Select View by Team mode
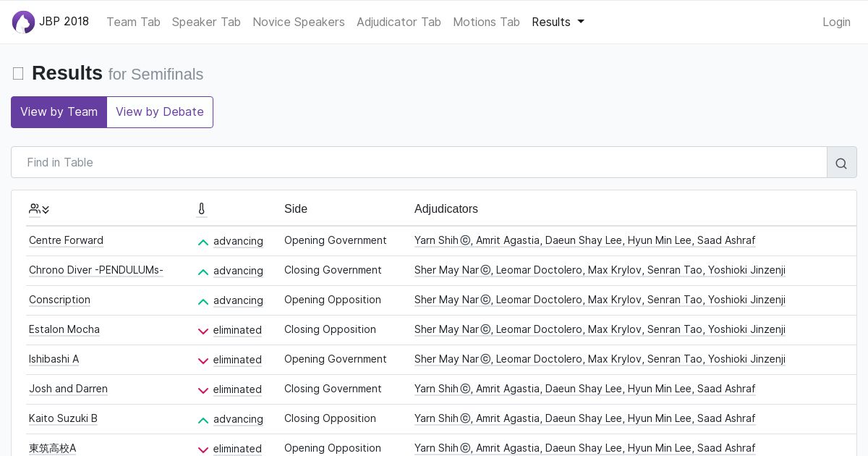Viewport: 868px width, 456px height. tap(59, 112)
